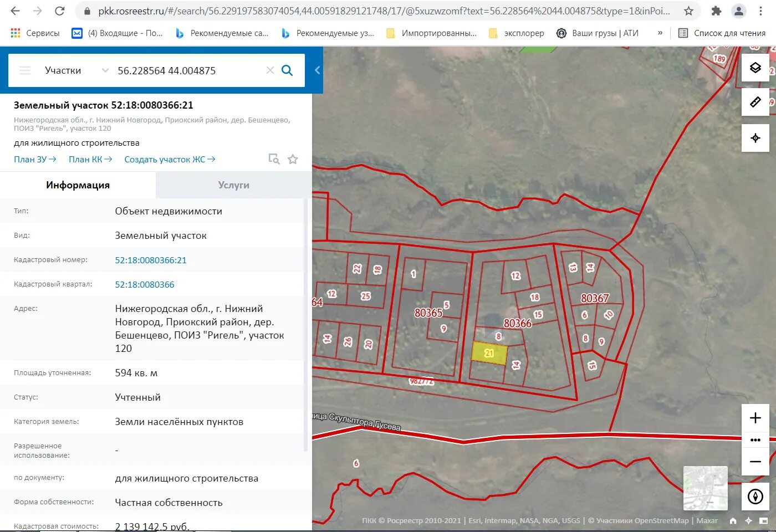Click the info panel vertical scrollbar
The width and height of the screenshot is (776, 532).
point(307,326)
